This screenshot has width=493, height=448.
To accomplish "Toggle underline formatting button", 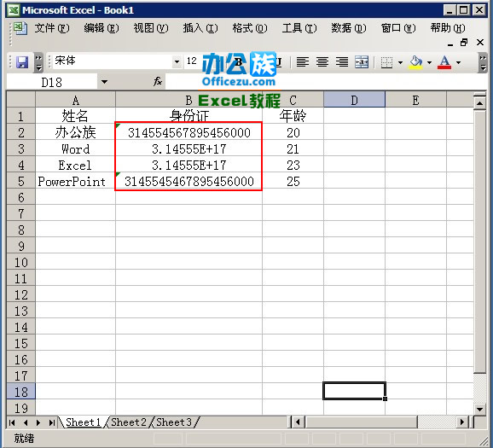I will click(x=279, y=62).
